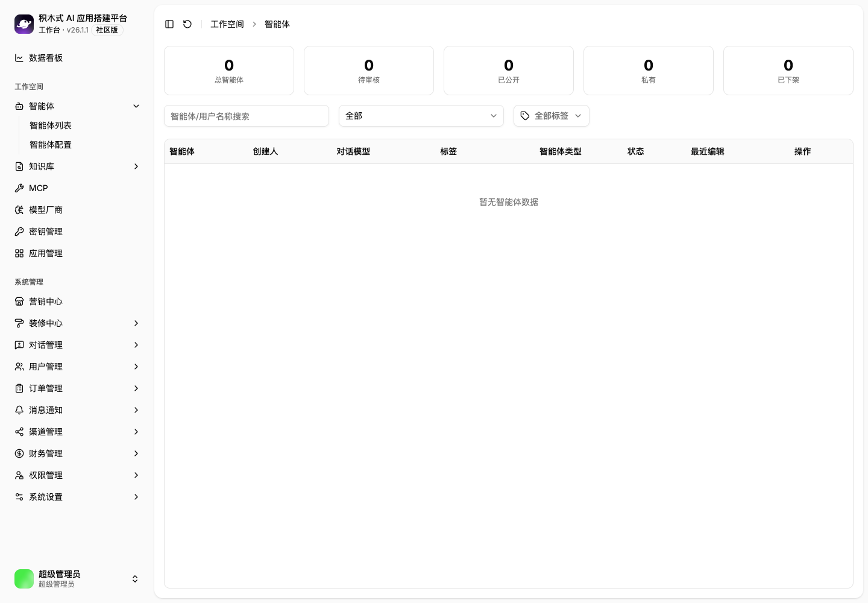The height and width of the screenshot is (603, 868).
Task: Click the 营销中心 store icon
Action: 19,301
